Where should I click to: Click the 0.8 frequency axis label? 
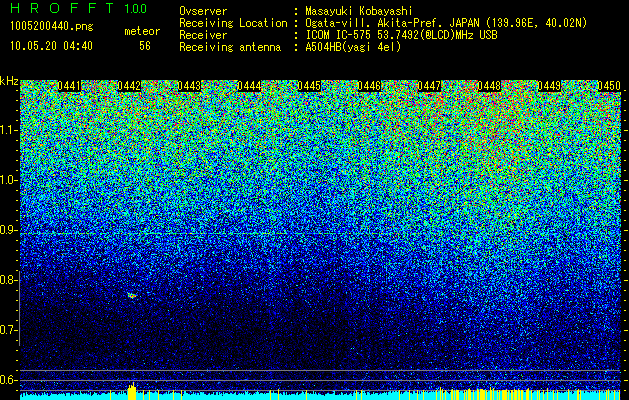(x=8, y=280)
